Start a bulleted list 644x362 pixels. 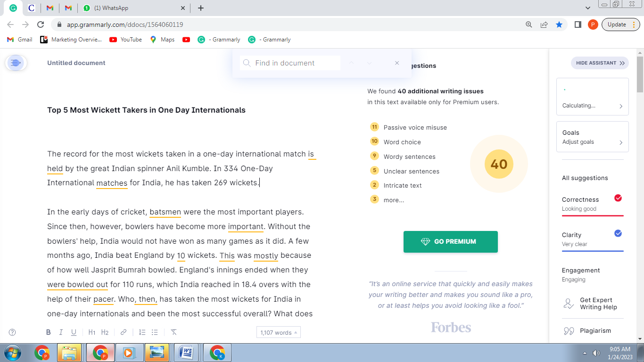pos(155,332)
